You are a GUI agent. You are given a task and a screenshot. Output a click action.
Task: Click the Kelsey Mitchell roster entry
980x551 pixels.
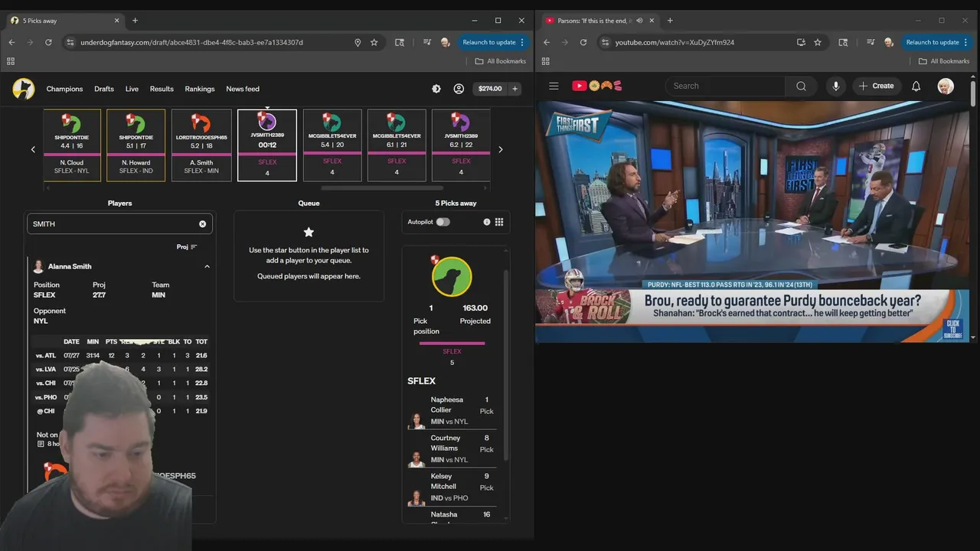[x=452, y=487]
